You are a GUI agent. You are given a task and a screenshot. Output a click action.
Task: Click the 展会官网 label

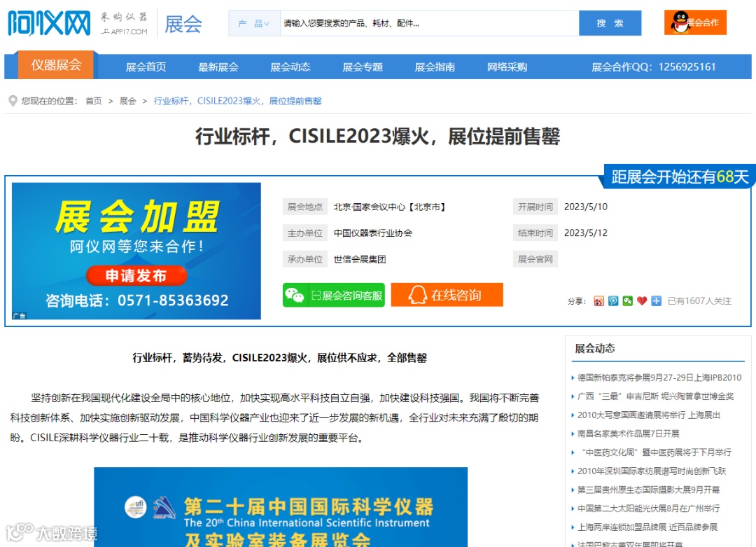click(535, 259)
